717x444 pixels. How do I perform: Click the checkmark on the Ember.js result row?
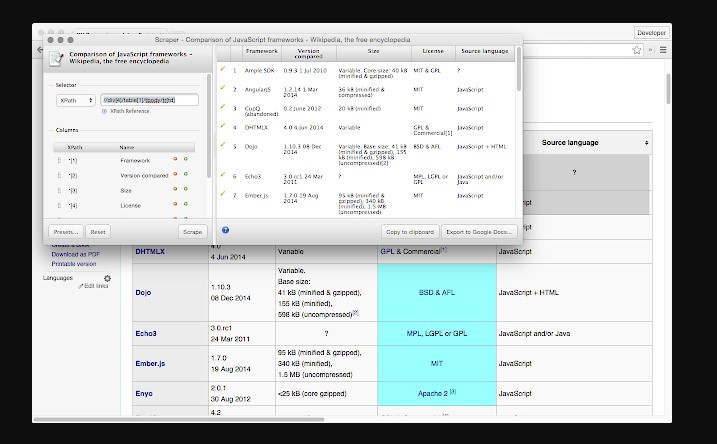(x=223, y=193)
